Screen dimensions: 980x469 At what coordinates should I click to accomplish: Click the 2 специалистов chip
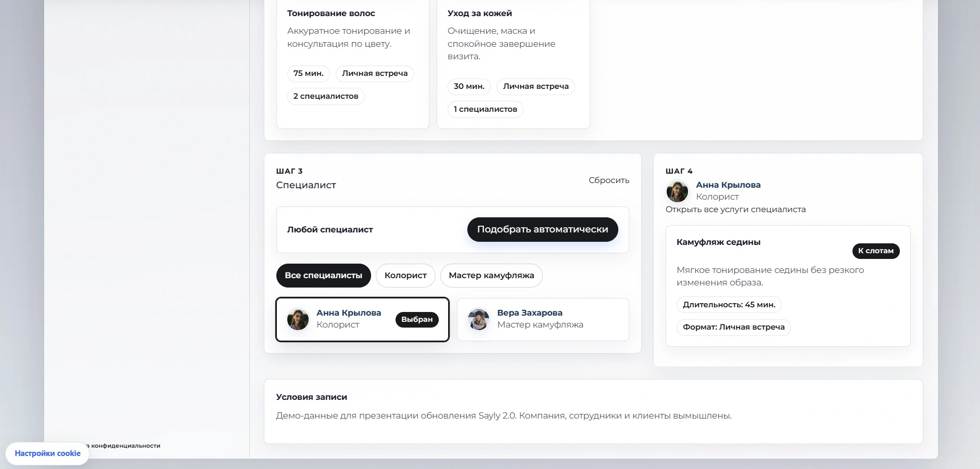point(326,96)
